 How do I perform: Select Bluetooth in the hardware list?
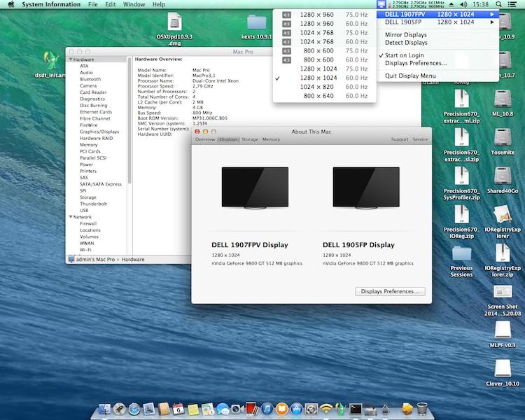[90, 79]
